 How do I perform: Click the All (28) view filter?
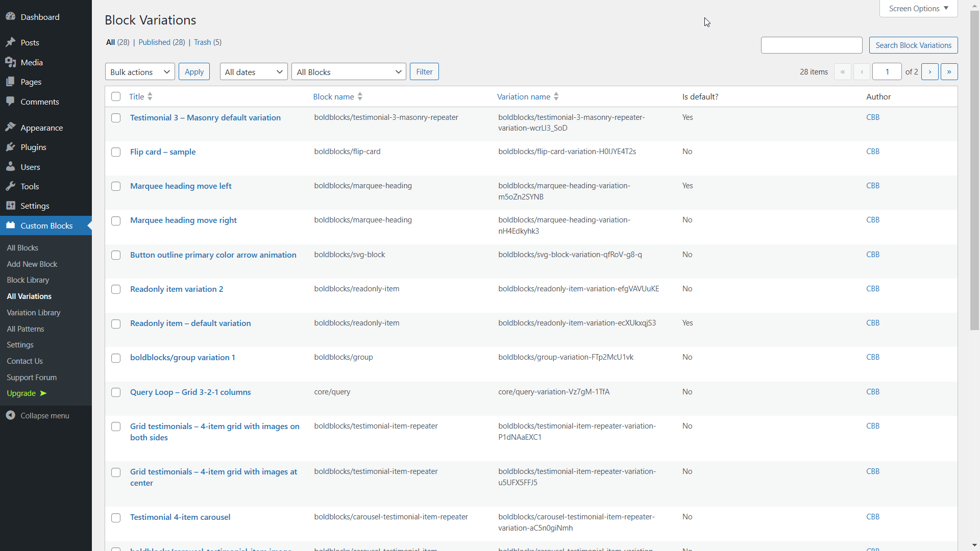[x=118, y=42]
